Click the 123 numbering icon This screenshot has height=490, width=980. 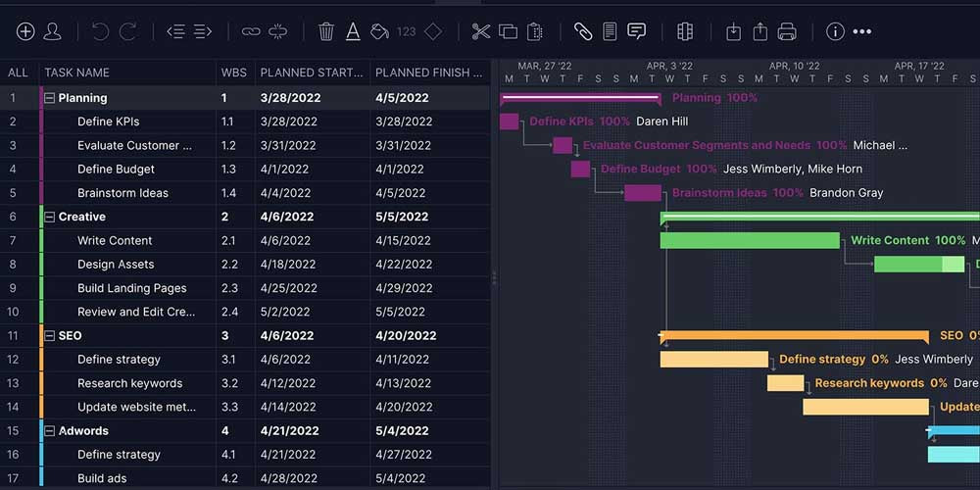407,32
